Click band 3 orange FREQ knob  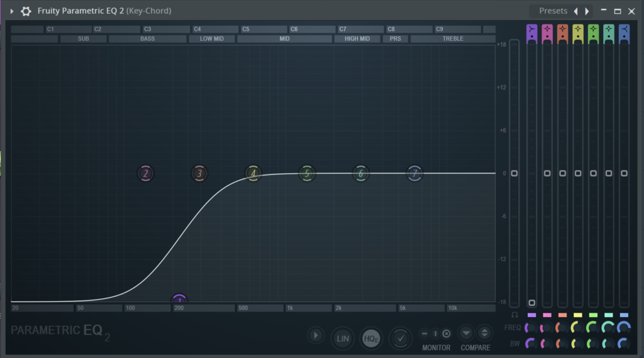click(562, 328)
